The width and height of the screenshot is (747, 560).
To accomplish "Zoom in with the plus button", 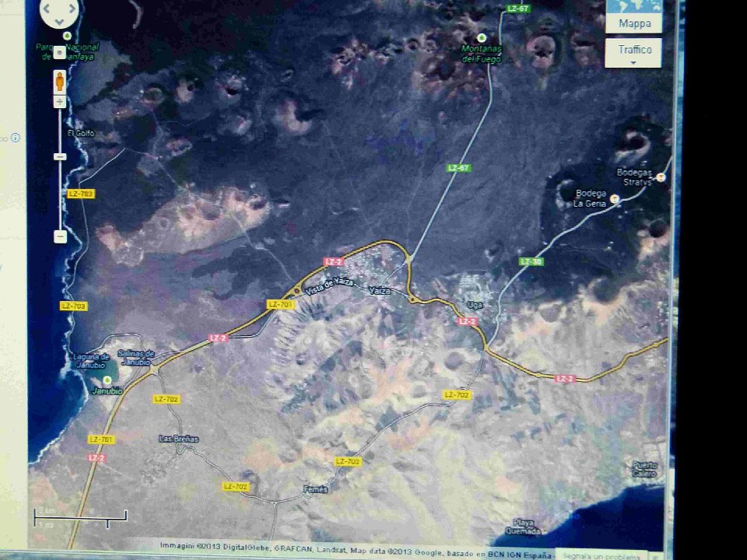I will [60, 101].
